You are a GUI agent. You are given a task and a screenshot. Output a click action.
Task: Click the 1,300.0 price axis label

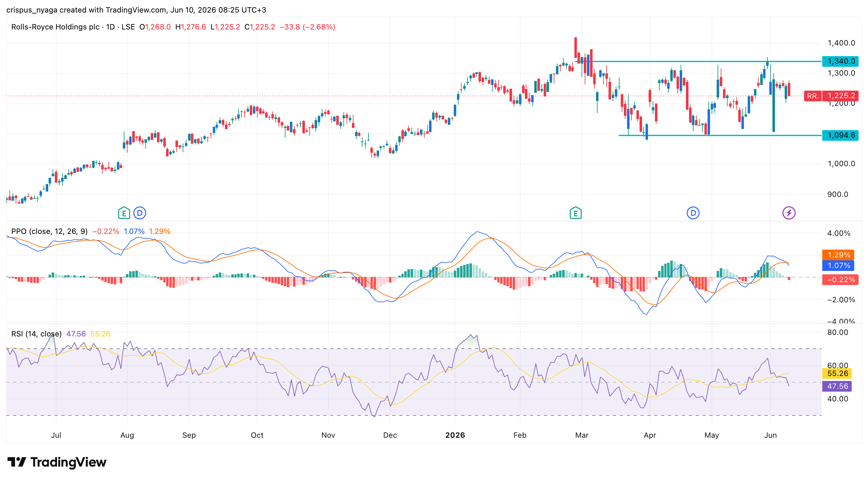841,73
